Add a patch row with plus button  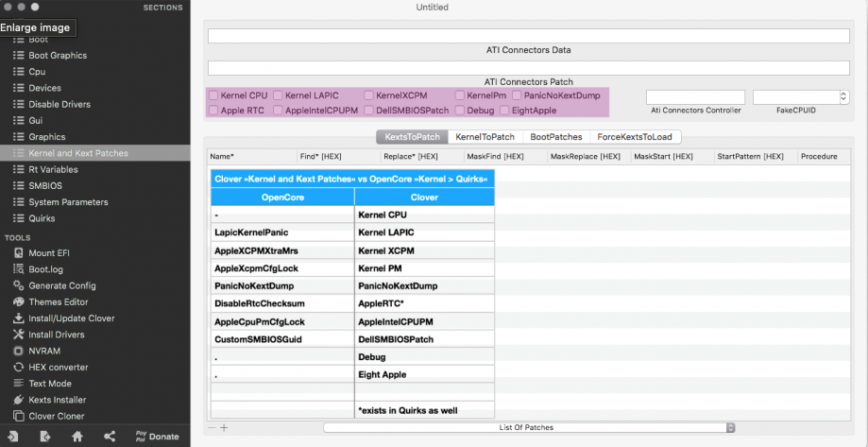pos(224,428)
